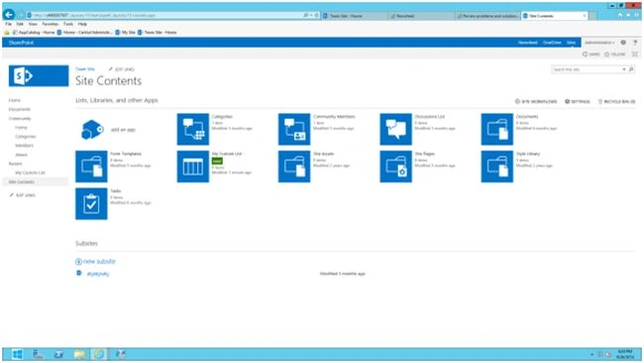The width and height of the screenshot is (644, 363).
Task: Click the subsite icon beside the subsite name
Action: 79,273
